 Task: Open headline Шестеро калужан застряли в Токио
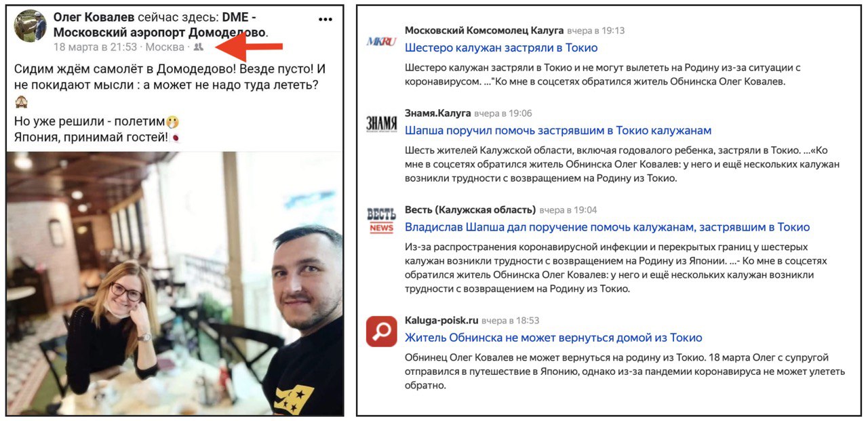point(501,48)
